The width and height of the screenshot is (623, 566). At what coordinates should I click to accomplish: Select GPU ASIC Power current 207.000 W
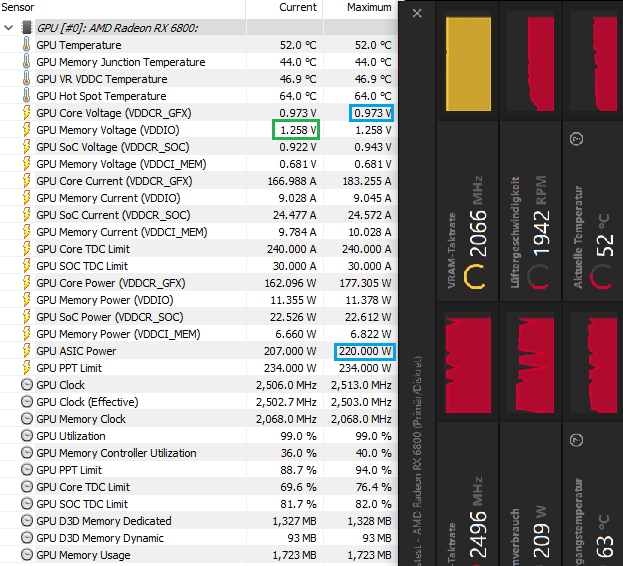tap(290, 352)
